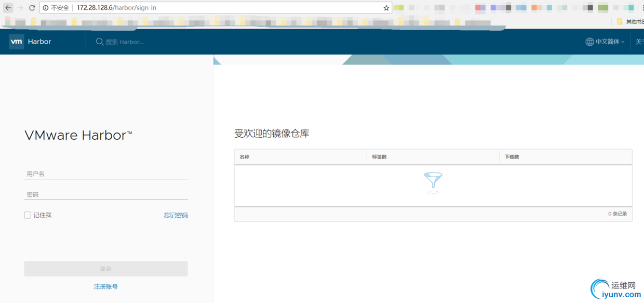Click the Harbor title in the header
Image resolution: width=644 pixels, height=303 pixels.
tap(39, 42)
